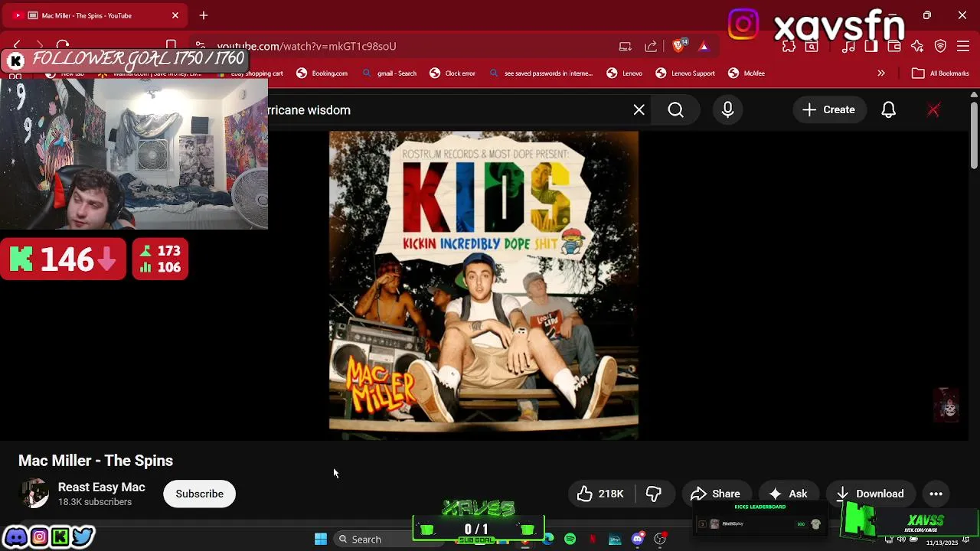The image size is (980, 551).
Task: Open Clock error bookmark
Action: coord(452,73)
